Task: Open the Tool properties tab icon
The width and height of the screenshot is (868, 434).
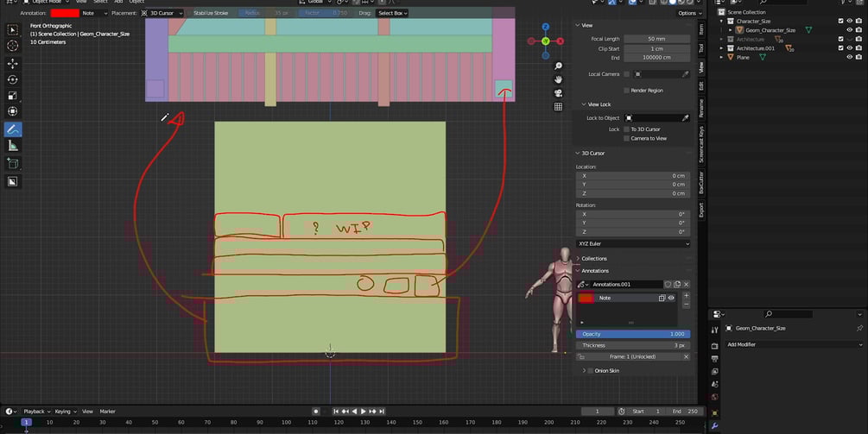Action: [714, 330]
